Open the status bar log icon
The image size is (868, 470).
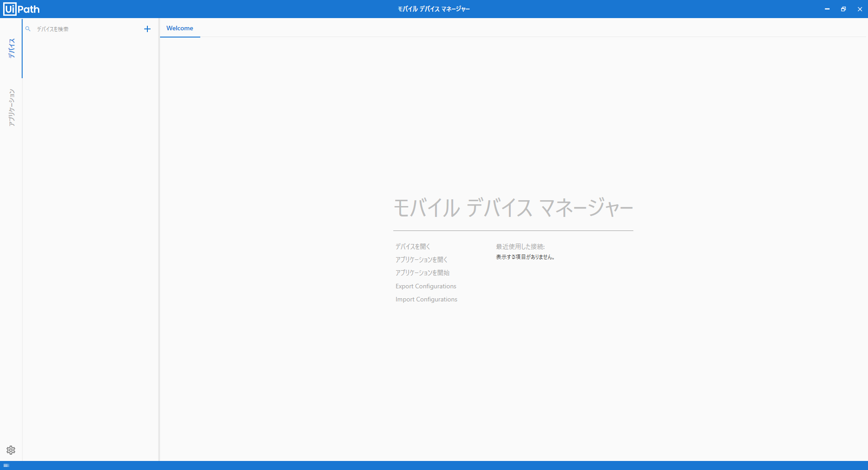pos(6,465)
